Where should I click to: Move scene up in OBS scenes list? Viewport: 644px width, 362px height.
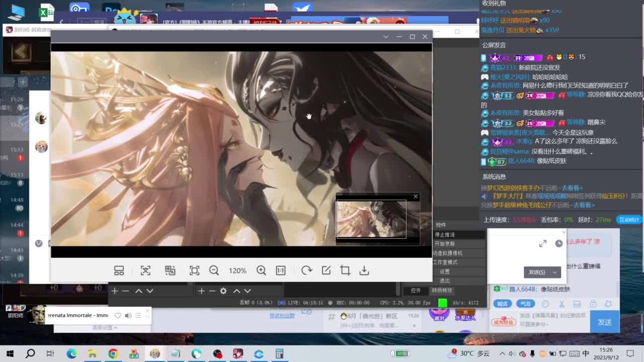click(x=139, y=291)
